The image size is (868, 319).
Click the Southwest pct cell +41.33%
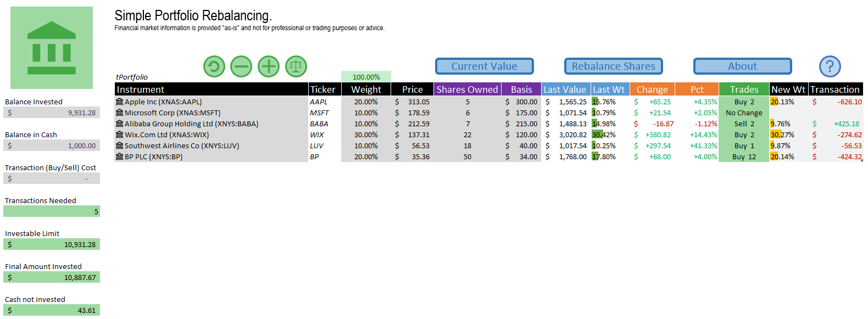(x=697, y=145)
